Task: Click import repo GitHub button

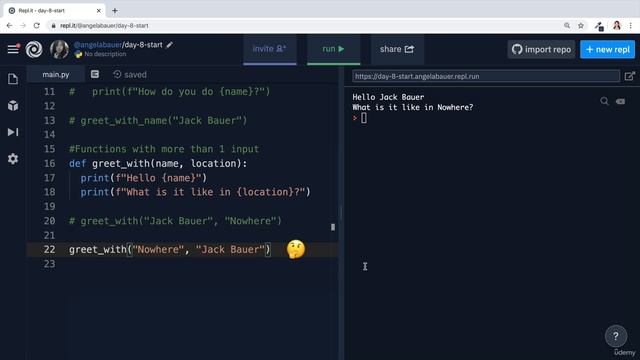Action: pos(541,49)
